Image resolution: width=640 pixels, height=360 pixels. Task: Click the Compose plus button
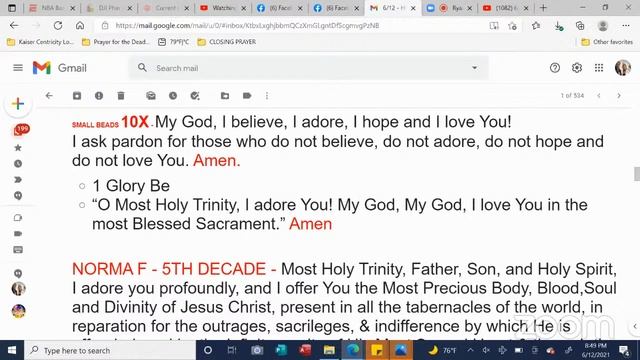(x=18, y=104)
